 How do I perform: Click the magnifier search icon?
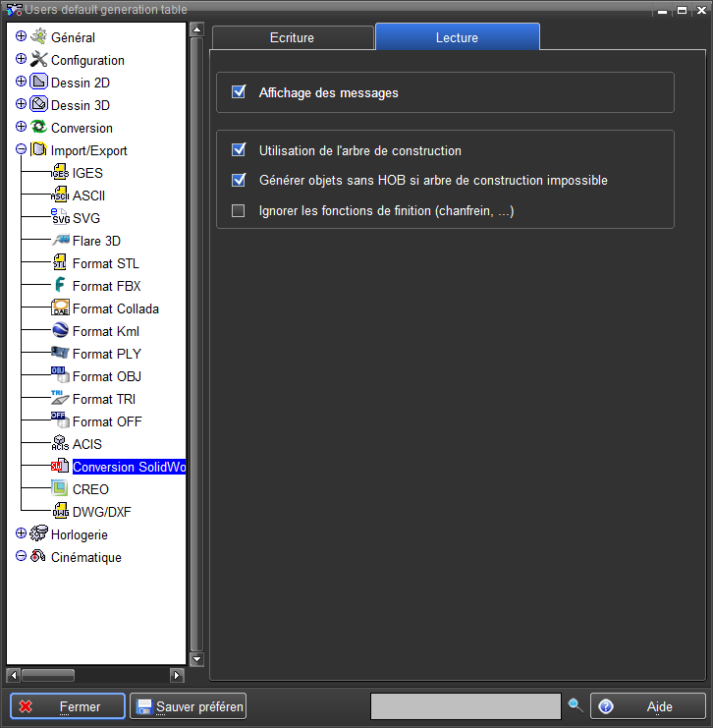576,705
